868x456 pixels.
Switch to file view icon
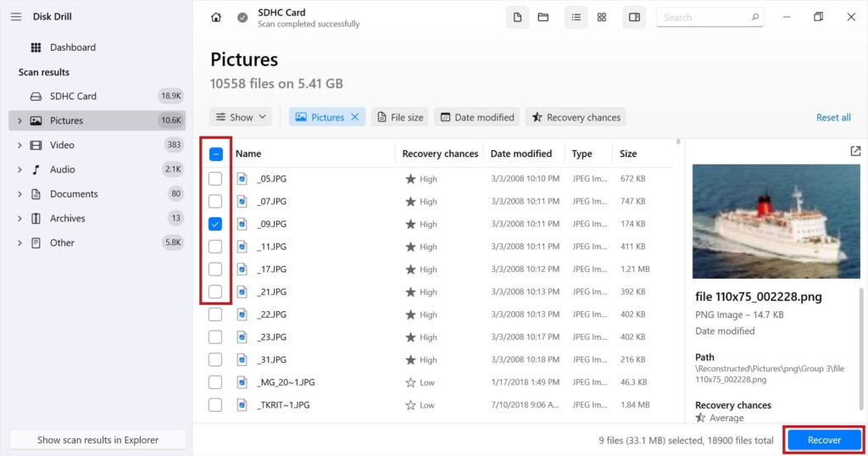click(x=518, y=17)
